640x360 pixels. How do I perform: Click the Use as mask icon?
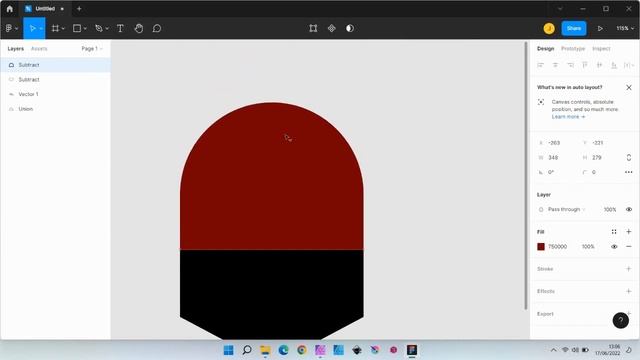(350, 28)
